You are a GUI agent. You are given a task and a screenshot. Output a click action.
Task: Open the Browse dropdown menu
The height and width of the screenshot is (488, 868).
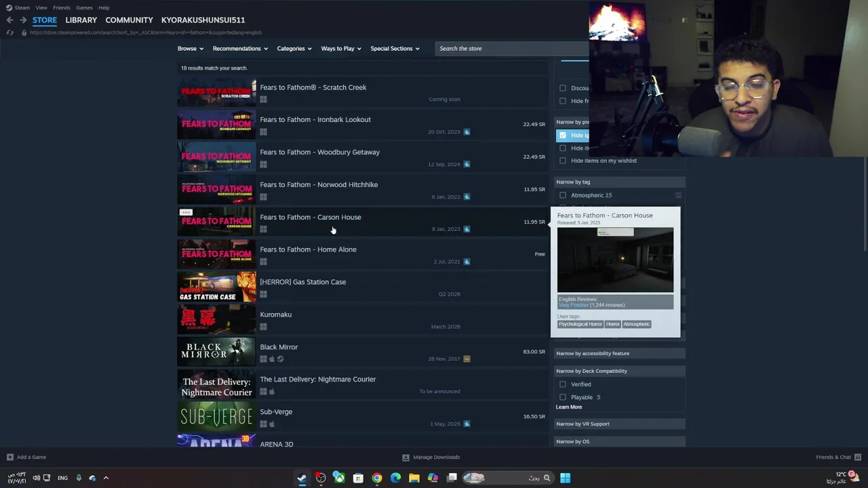click(191, 48)
